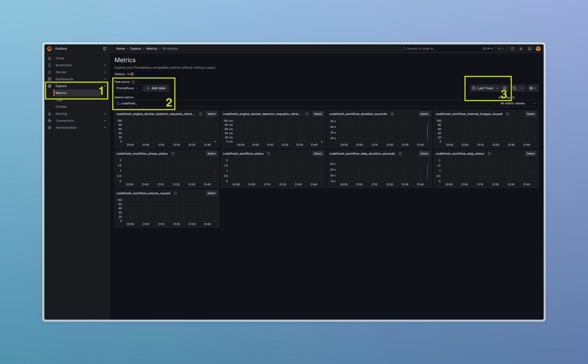This screenshot has width=588, height=364.
Task: Open the All metric names dropdown
Action: click(518, 103)
